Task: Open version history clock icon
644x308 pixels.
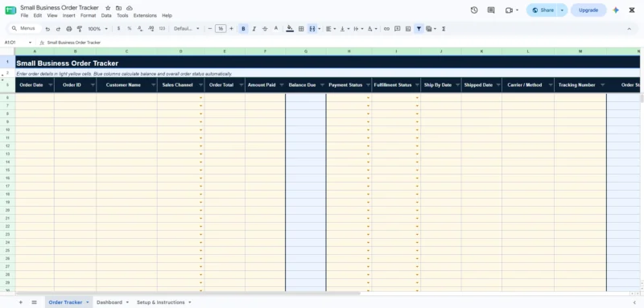Action: coord(474,10)
